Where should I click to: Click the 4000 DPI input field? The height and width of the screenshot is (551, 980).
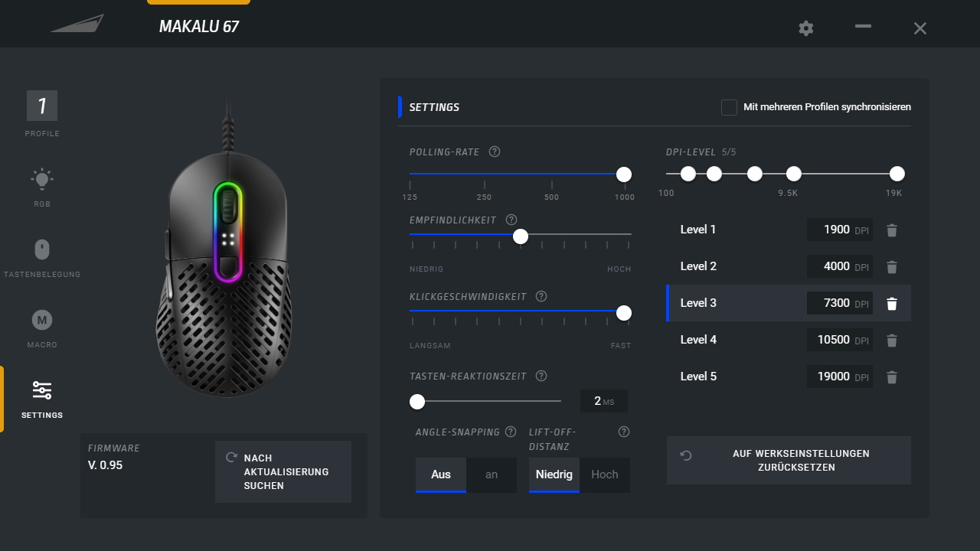pos(840,266)
